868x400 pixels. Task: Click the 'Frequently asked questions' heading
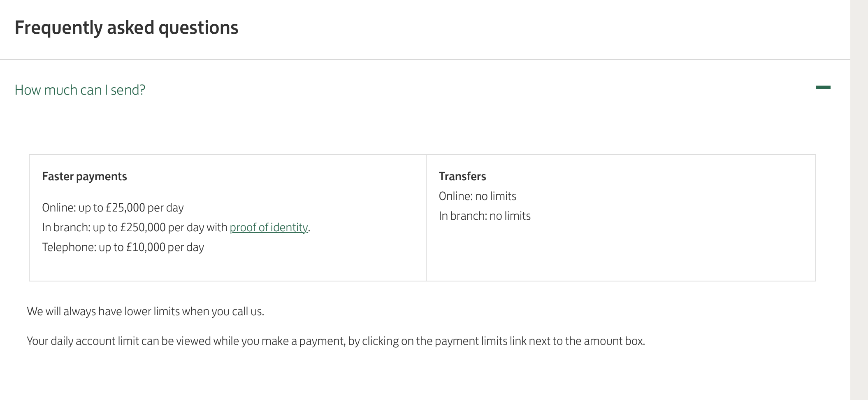(126, 28)
